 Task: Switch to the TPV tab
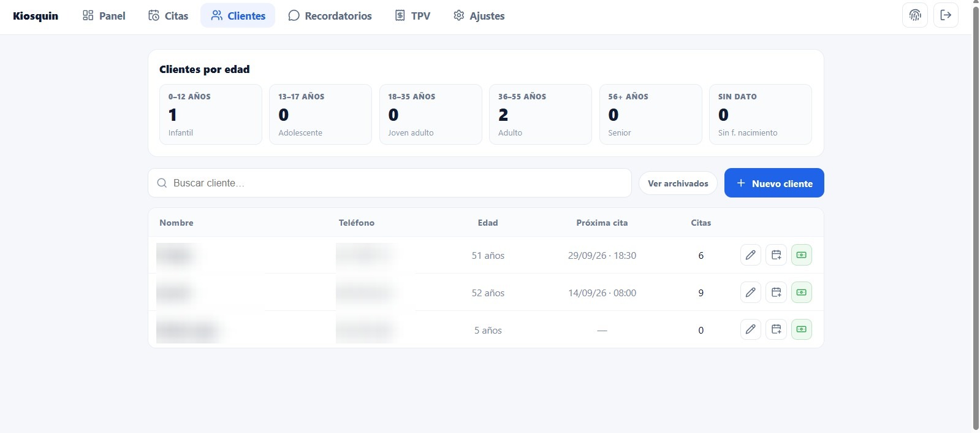412,16
